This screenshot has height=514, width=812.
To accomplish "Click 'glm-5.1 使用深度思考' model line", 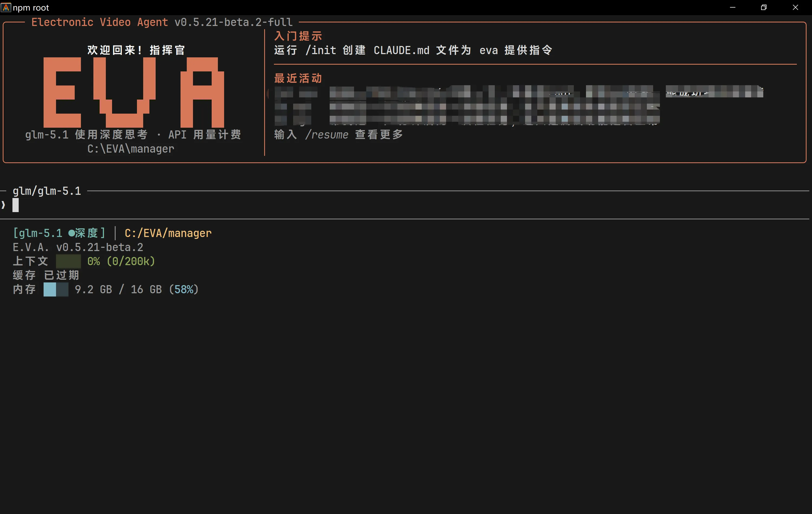I will click(x=87, y=134).
